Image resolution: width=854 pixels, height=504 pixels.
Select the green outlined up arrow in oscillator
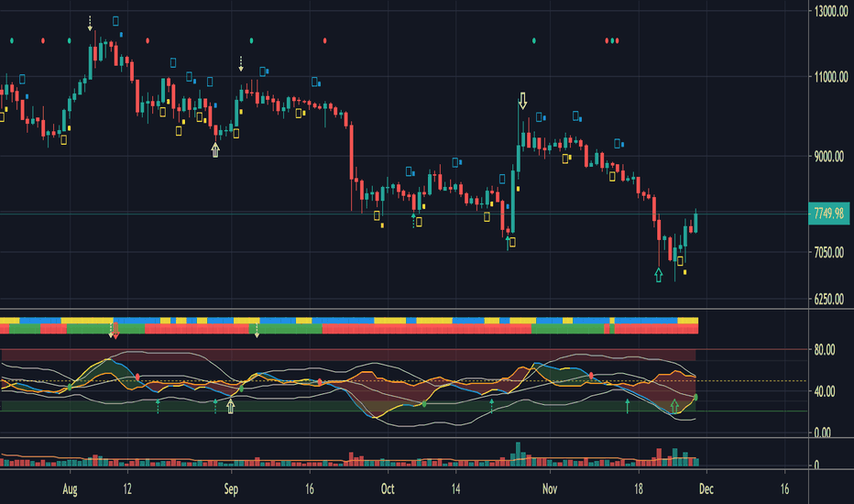coord(674,406)
